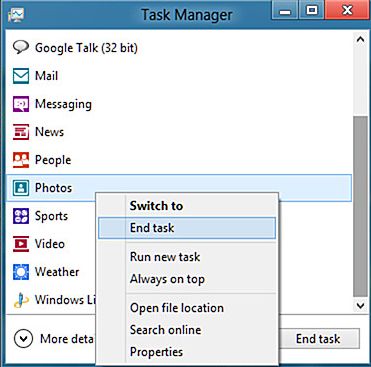Viewport: 371px width, 367px height.
Task: Minimize the Task Manager window
Action: coord(284,11)
